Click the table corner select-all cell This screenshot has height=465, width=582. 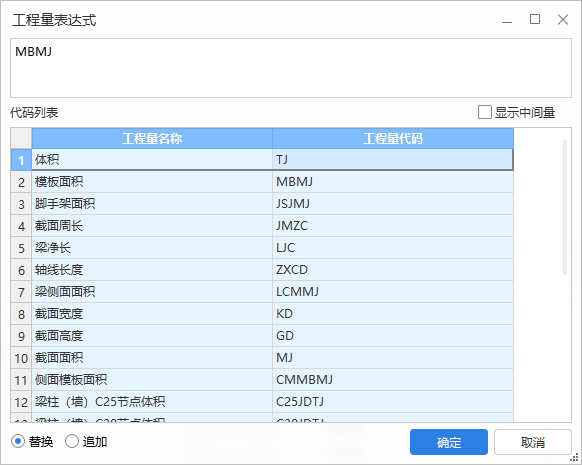tap(21, 138)
